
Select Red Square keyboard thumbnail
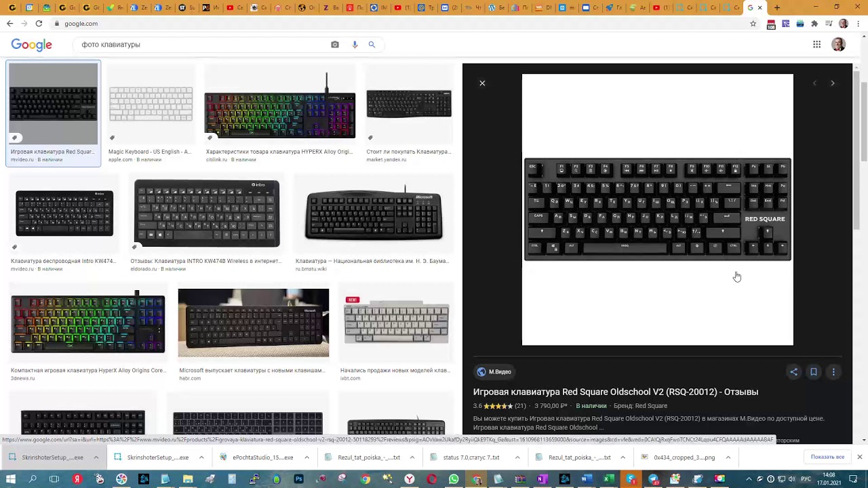54,103
